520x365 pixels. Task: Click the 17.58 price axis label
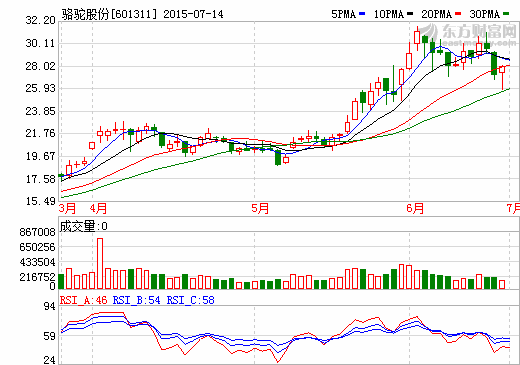point(40,179)
